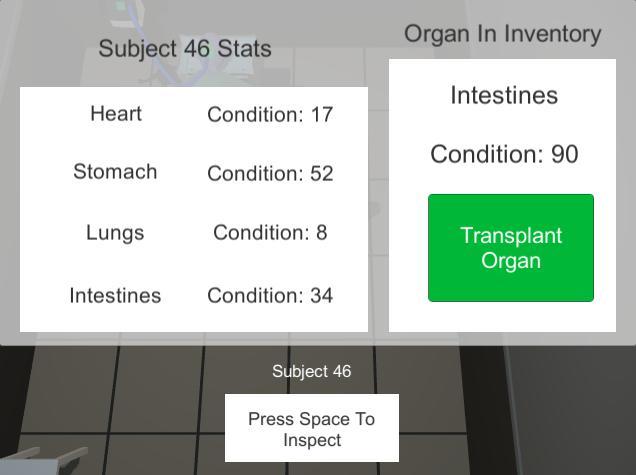Click the Subject 46 name label

[x=311, y=372]
